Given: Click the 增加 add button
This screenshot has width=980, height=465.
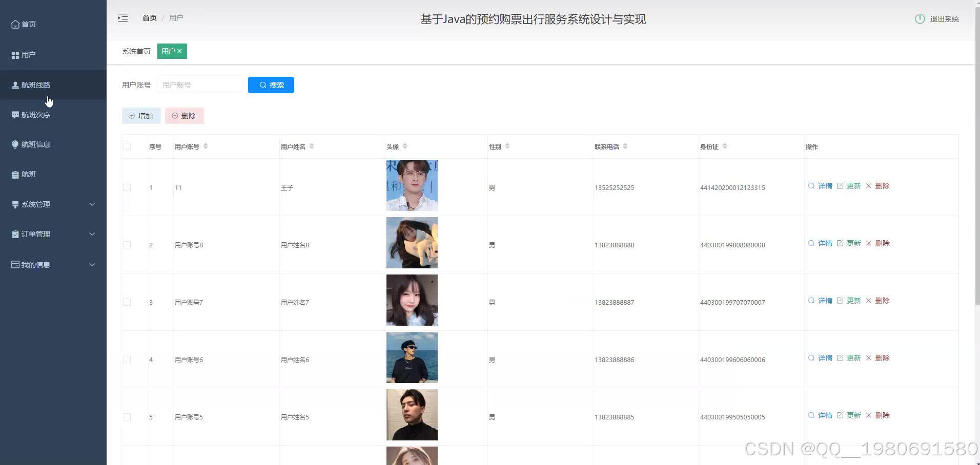Looking at the screenshot, I should point(141,115).
